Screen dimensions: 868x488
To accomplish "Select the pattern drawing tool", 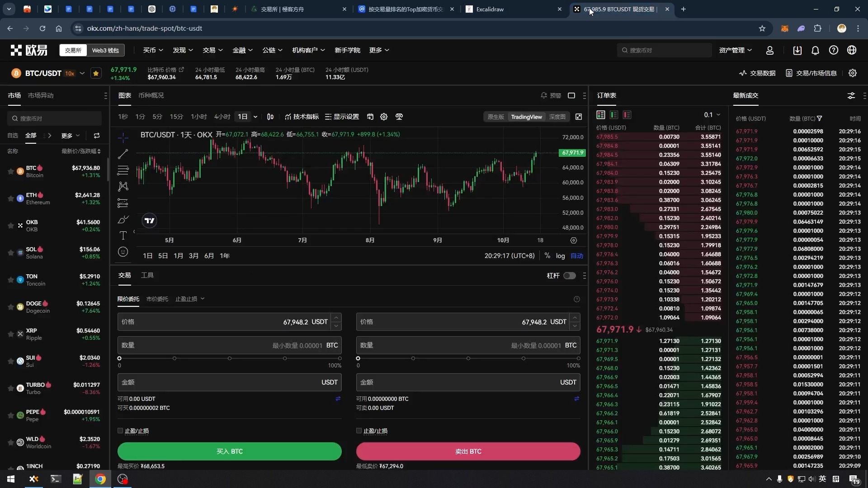I will 123,187.
